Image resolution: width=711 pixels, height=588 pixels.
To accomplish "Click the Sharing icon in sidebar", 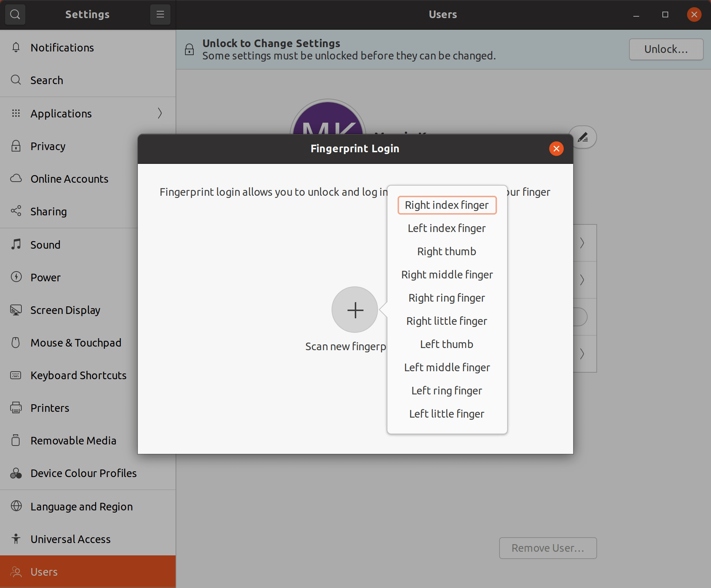I will coord(16,211).
